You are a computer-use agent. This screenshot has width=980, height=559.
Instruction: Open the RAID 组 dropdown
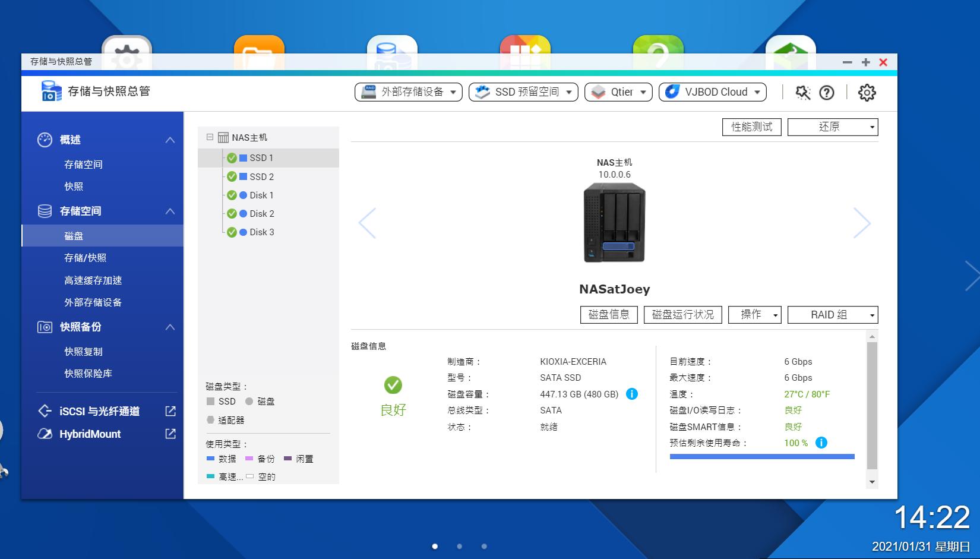833,315
